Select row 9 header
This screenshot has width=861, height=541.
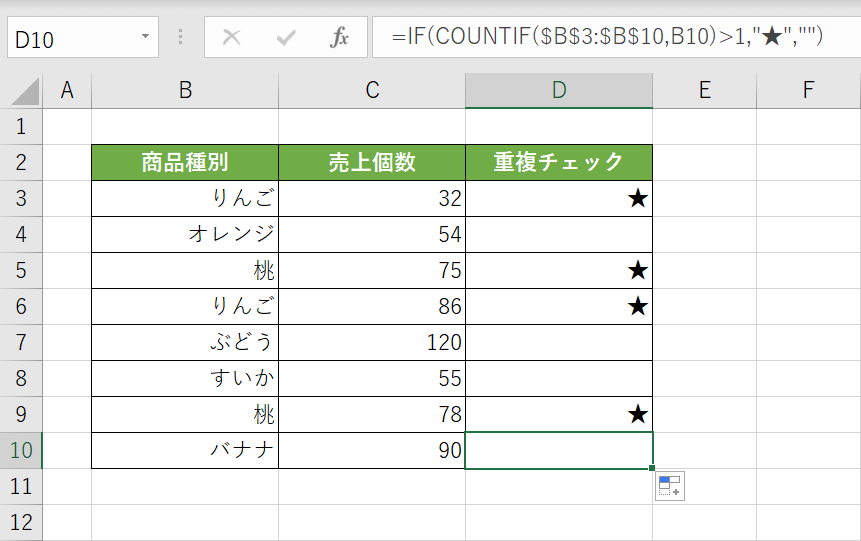pos(21,414)
